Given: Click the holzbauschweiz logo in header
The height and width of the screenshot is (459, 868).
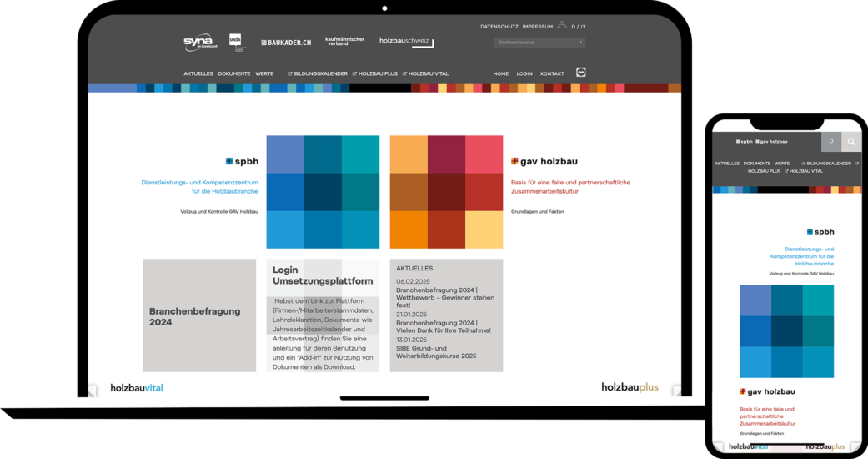Looking at the screenshot, I should [406, 41].
